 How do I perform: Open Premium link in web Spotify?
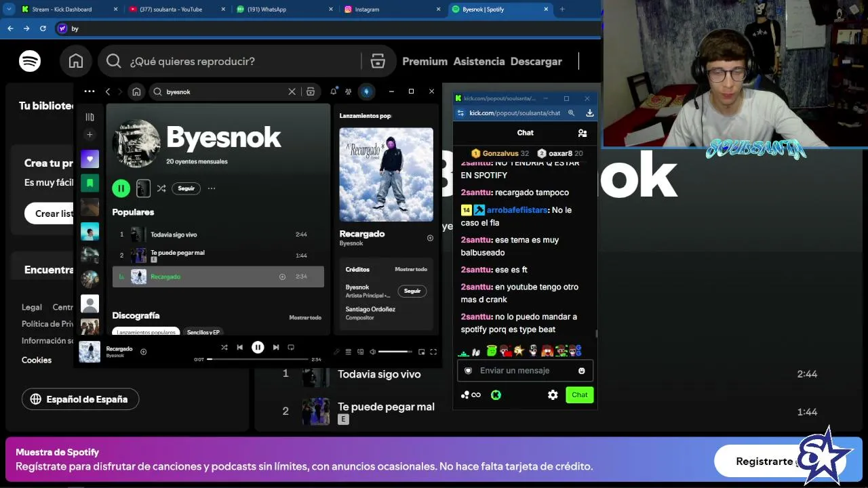425,61
